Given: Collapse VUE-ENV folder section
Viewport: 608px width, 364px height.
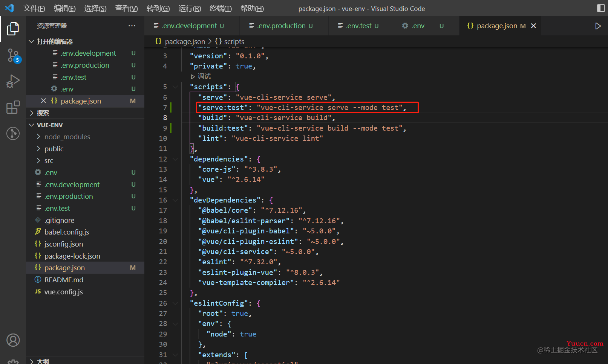Looking at the screenshot, I should click(85, 125).
